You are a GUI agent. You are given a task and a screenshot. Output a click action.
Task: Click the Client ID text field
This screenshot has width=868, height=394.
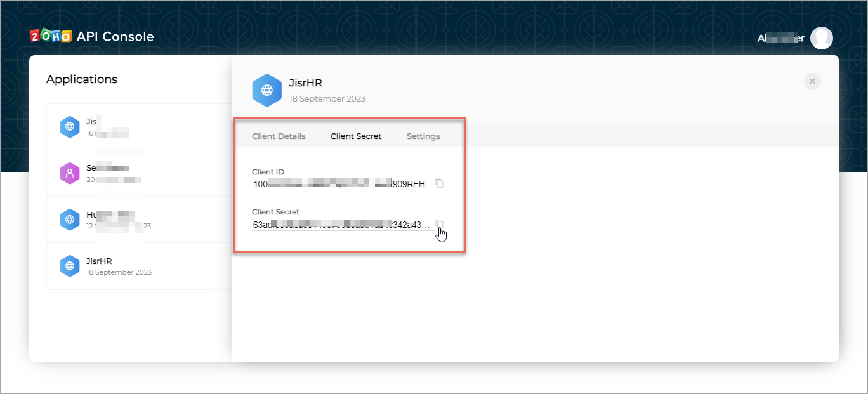pyautogui.click(x=343, y=184)
